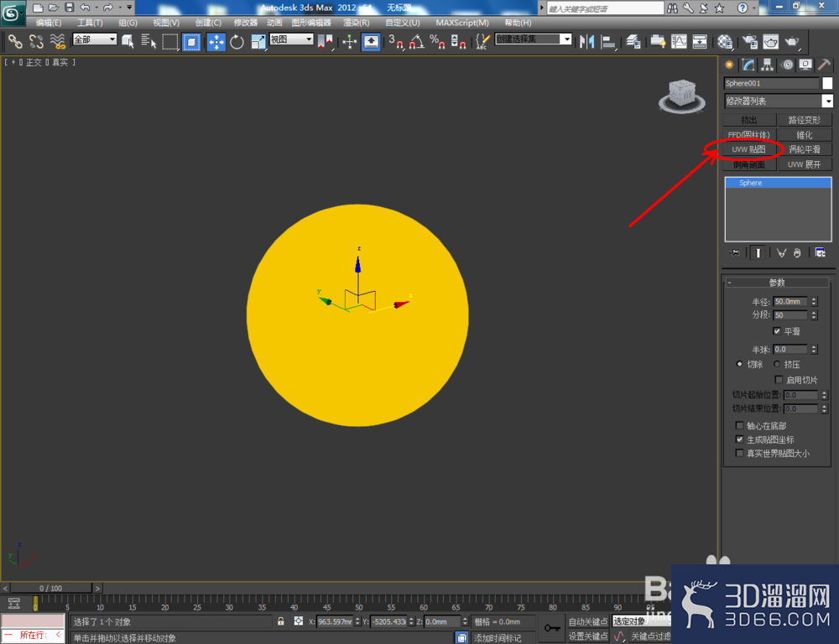Click the 路径变形 modifier button
This screenshot has width=839, height=644.
click(x=805, y=120)
